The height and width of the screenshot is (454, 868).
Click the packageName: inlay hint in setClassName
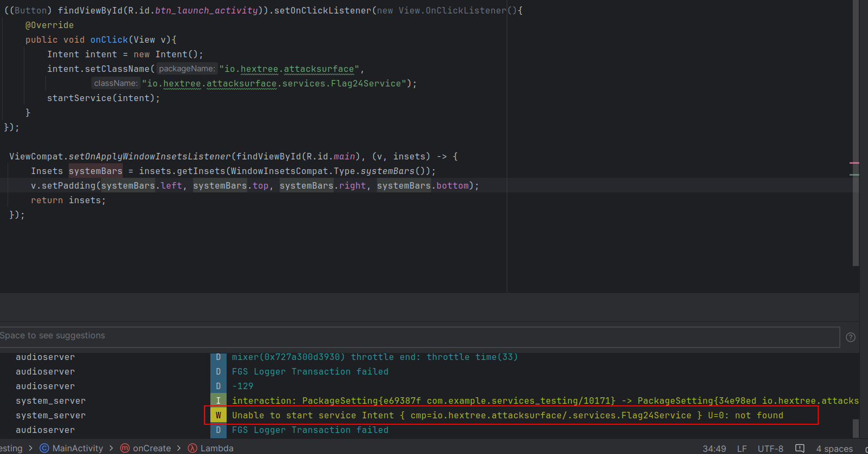pos(187,69)
